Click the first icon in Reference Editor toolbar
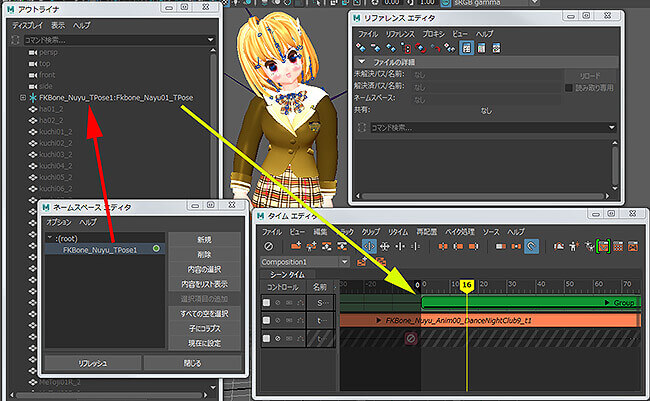 (x=361, y=47)
